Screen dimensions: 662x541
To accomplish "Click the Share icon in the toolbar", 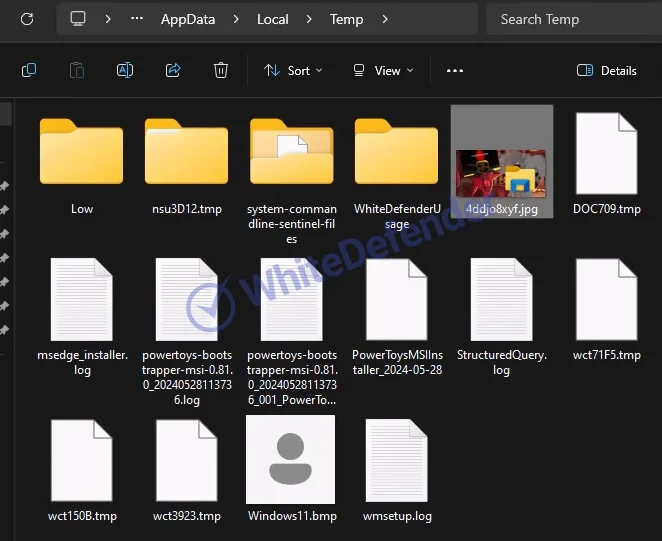I will click(173, 70).
